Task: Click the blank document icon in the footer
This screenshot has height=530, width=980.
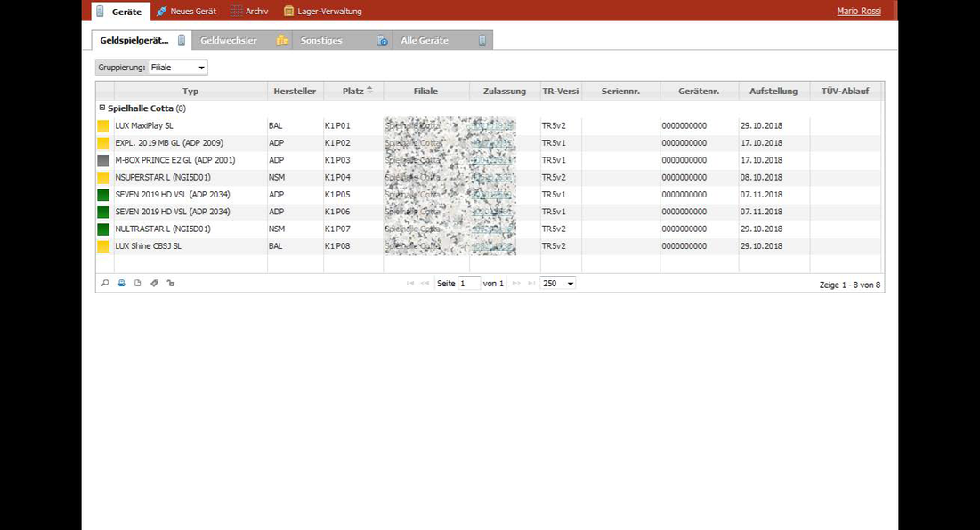Action: [x=138, y=284]
